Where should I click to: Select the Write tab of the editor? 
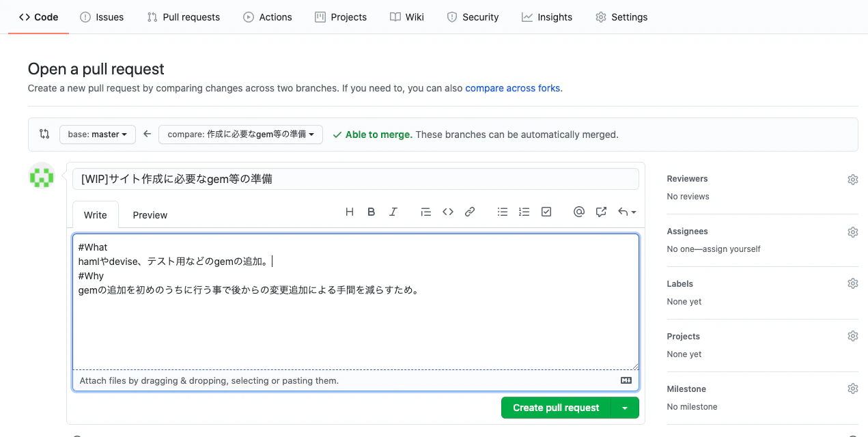(96, 215)
